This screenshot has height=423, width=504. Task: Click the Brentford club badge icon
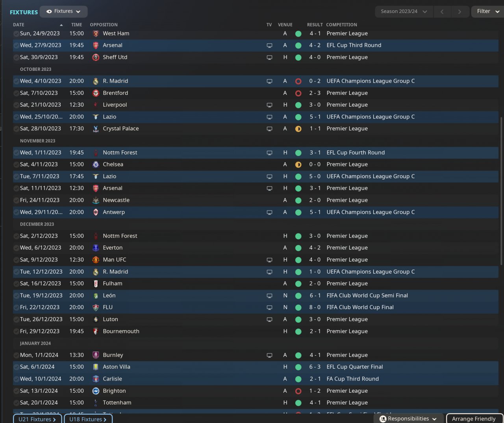tap(96, 93)
